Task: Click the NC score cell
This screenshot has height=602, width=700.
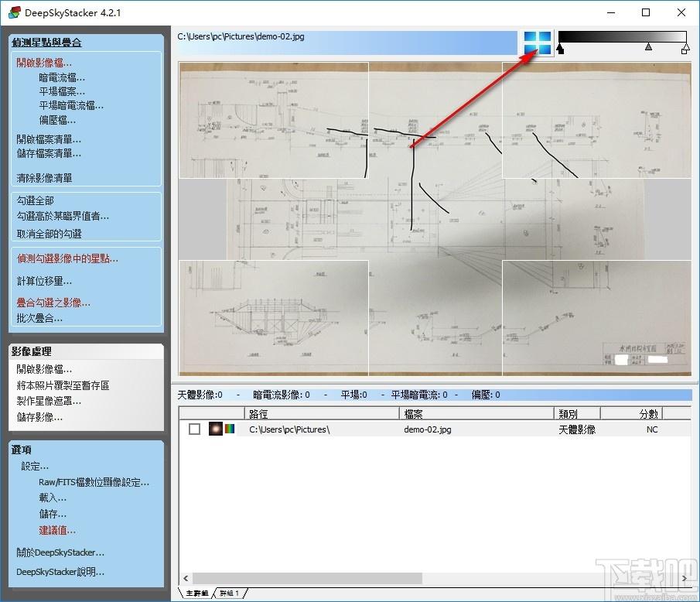Action: point(652,429)
